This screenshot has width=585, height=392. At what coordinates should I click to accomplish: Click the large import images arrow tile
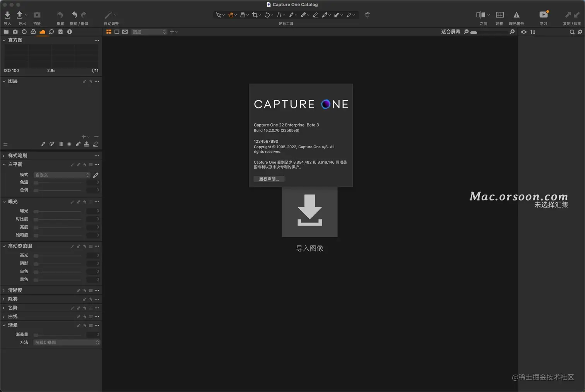coord(310,212)
